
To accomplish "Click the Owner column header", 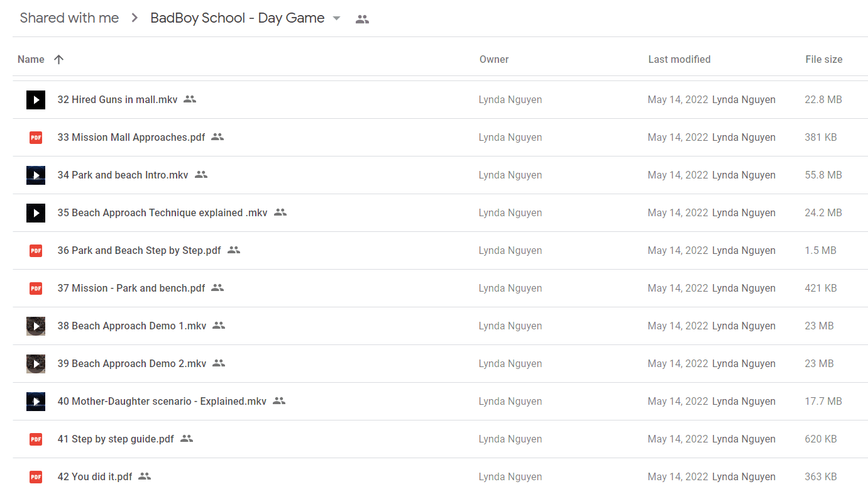I will 494,59.
